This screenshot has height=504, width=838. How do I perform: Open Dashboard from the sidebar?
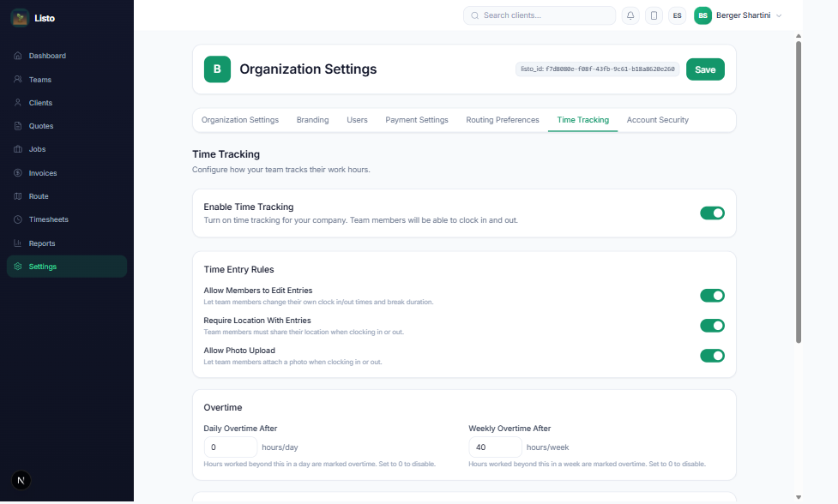point(67,56)
